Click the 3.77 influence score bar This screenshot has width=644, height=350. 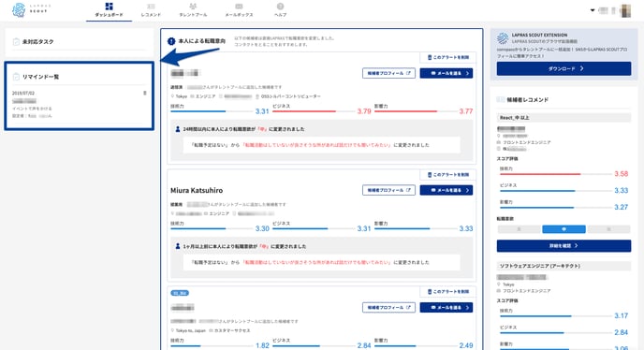[x=416, y=111]
